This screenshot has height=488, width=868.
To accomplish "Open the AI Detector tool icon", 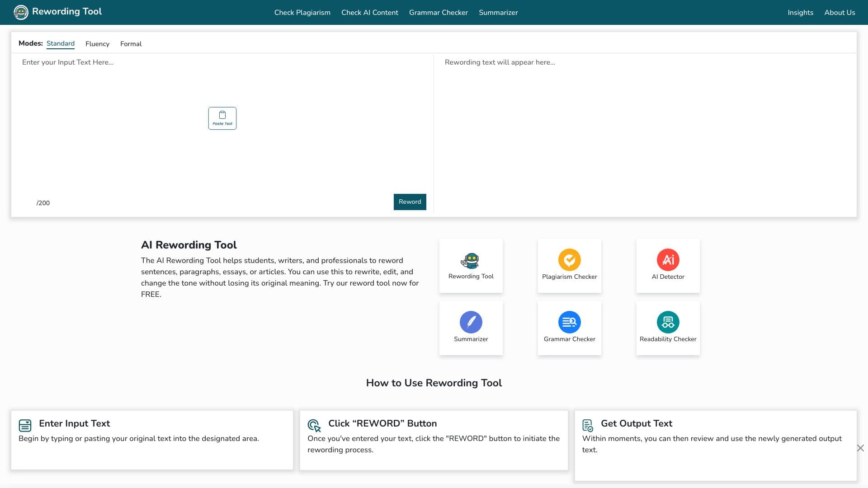I will pos(668,260).
